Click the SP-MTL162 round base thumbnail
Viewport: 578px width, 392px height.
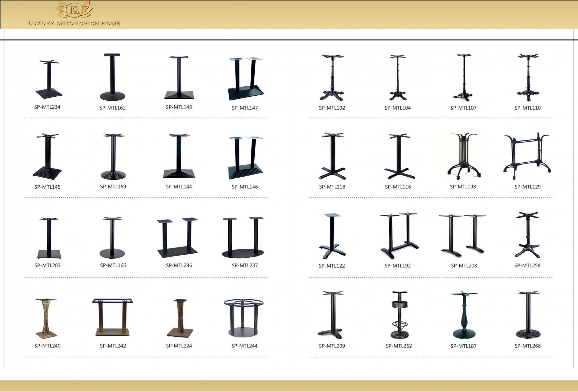pyautogui.click(x=112, y=77)
